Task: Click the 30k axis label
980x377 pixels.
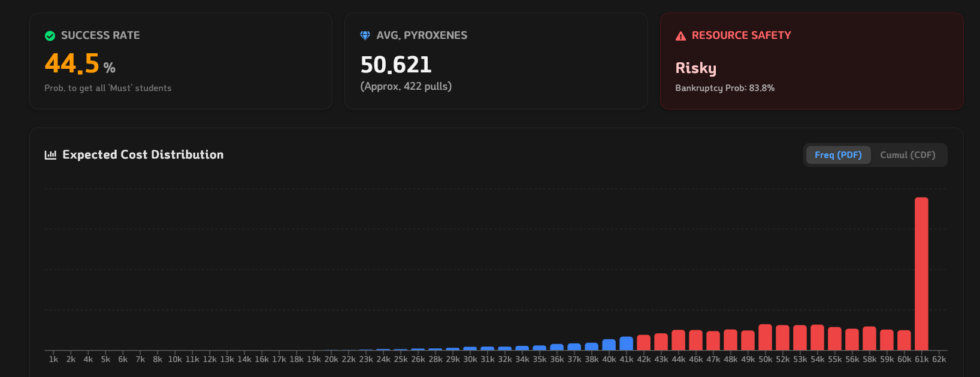Action: (x=470, y=360)
